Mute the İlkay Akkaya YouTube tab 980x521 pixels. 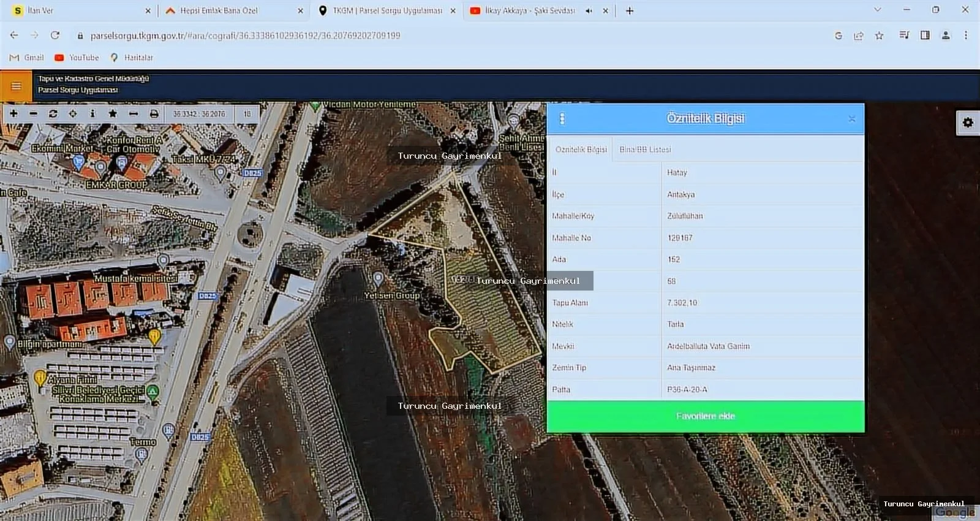pyautogui.click(x=589, y=10)
